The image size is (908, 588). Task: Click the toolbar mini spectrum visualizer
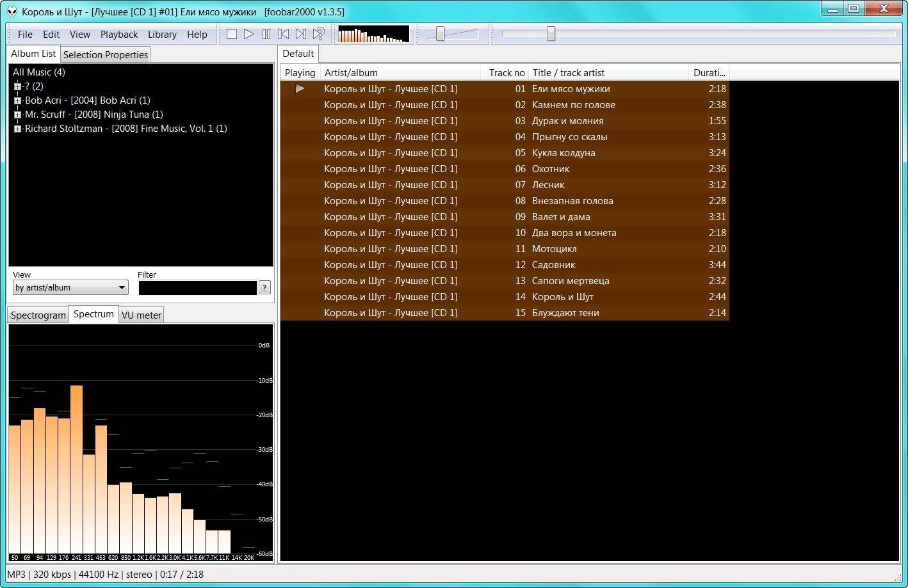point(373,35)
